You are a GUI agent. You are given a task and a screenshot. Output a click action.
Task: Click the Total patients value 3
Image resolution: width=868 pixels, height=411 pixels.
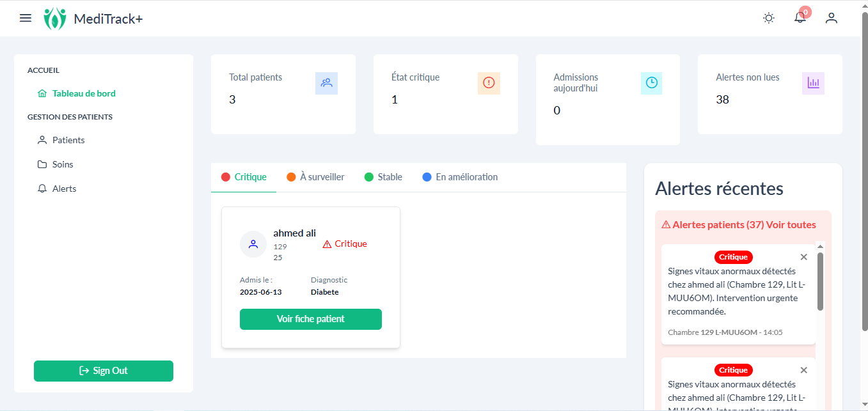point(232,100)
